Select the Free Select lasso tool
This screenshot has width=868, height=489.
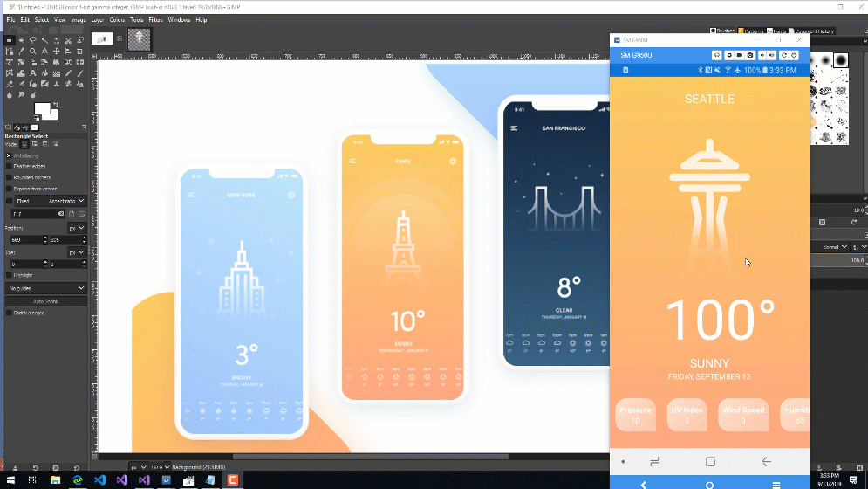click(x=32, y=40)
